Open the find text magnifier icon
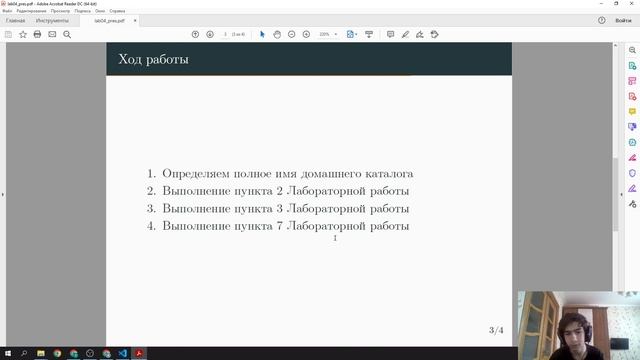The width and height of the screenshot is (640, 360). (x=67, y=35)
